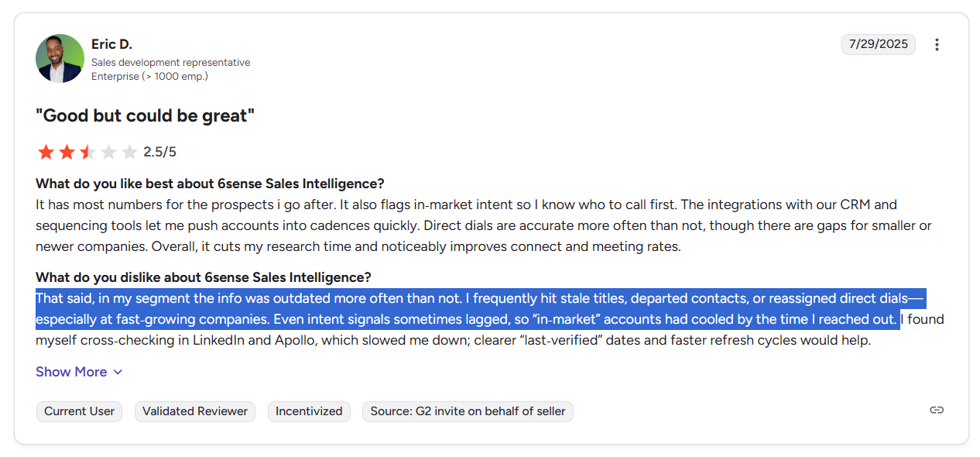Click Eric D.'s profile avatar
Image resolution: width=980 pixels, height=457 pixels.
[60, 58]
